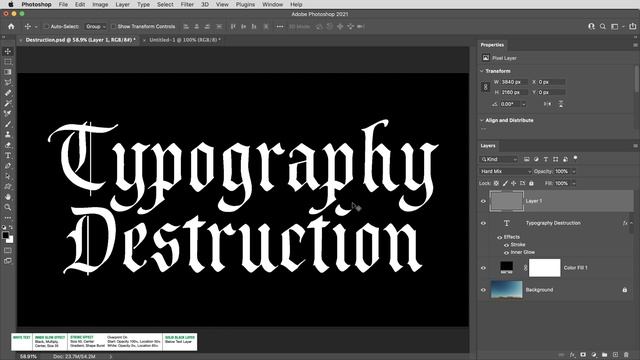The height and width of the screenshot is (360, 640).
Task: Toggle visibility of the Inner Glow effect
Action: click(506, 253)
